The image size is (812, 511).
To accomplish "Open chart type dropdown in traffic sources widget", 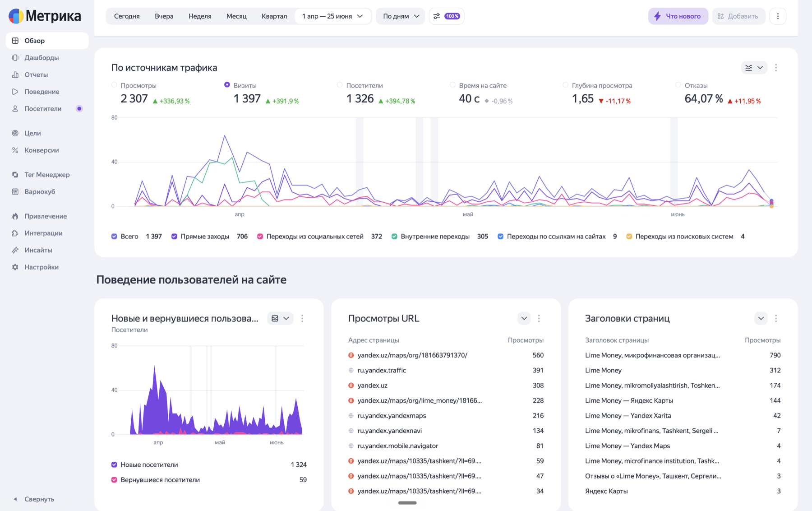I will [x=754, y=68].
